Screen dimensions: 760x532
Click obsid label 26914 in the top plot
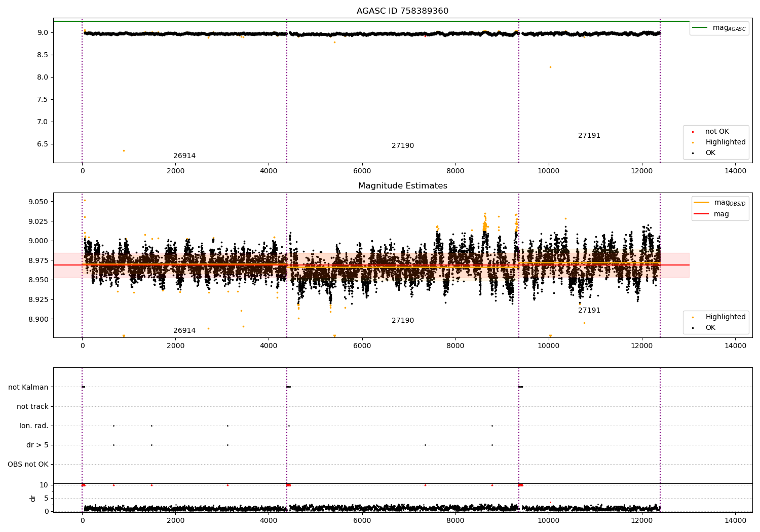184,156
